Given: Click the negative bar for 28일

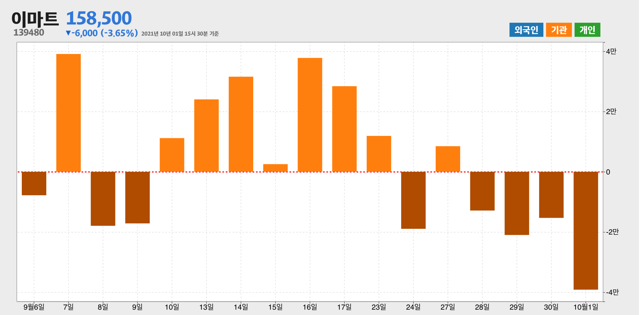Looking at the screenshot, I should [x=482, y=191].
